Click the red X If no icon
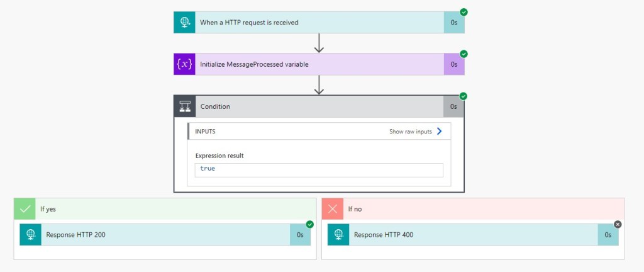This screenshot has width=644, height=272. [x=332, y=209]
